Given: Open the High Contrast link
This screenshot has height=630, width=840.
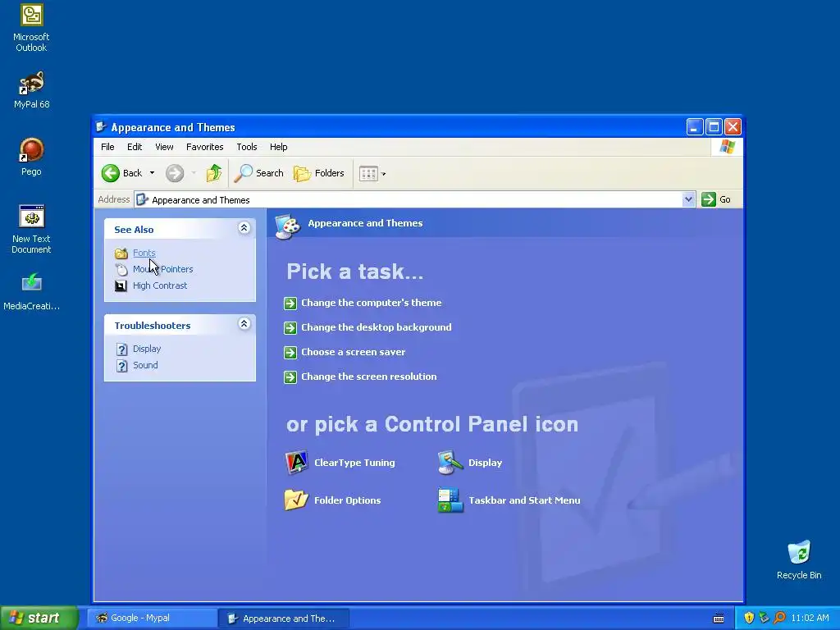Looking at the screenshot, I should [x=160, y=285].
